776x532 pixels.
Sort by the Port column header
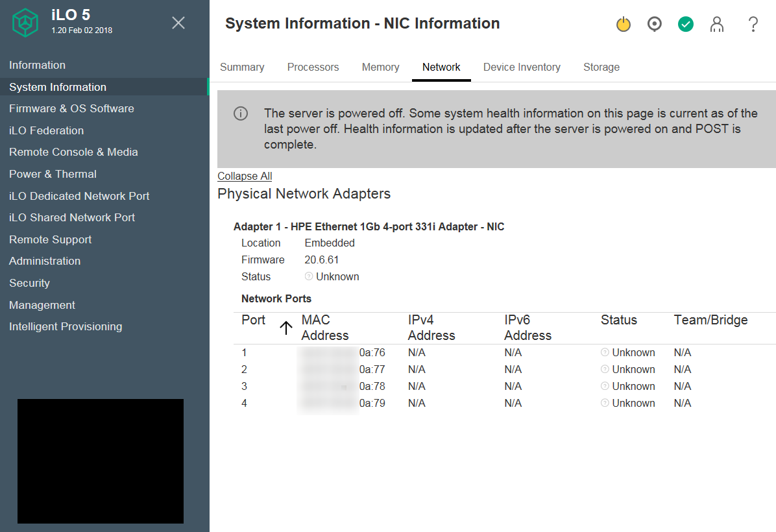pyautogui.click(x=254, y=320)
